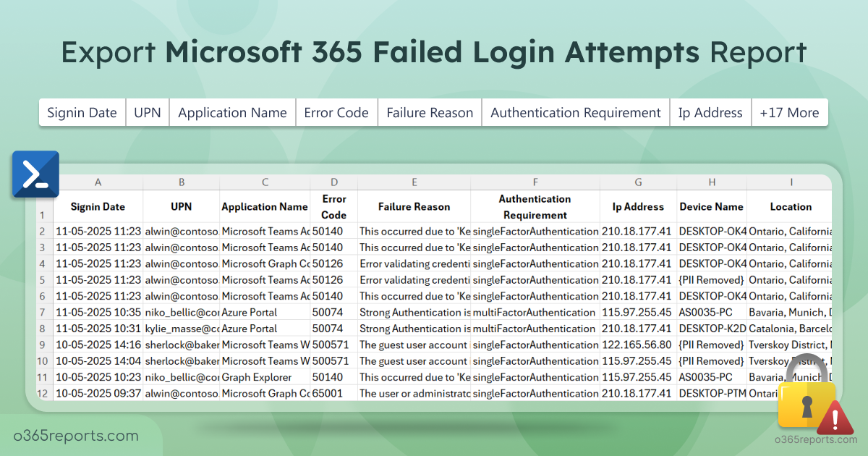The height and width of the screenshot is (456, 868).
Task: Click the yellow padlock icon
Action: pyautogui.click(x=807, y=409)
